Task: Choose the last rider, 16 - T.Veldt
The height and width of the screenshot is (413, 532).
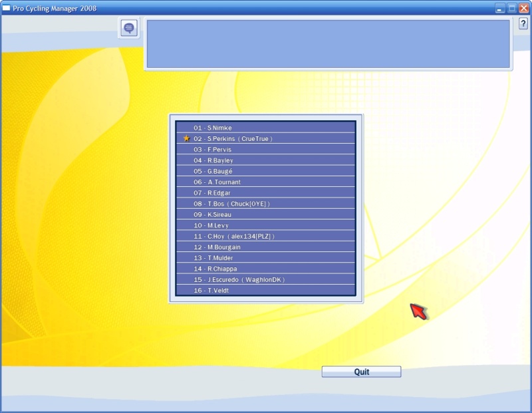Action: coord(266,291)
